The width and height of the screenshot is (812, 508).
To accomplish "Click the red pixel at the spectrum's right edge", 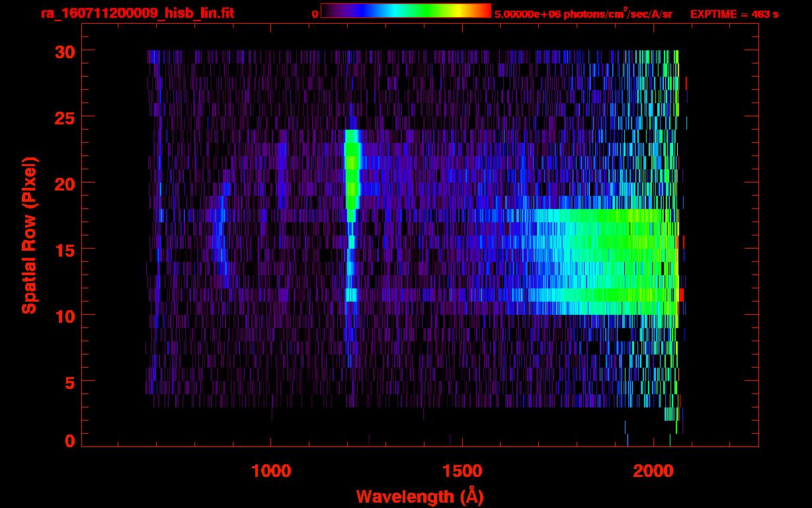I will pyautogui.click(x=682, y=294).
